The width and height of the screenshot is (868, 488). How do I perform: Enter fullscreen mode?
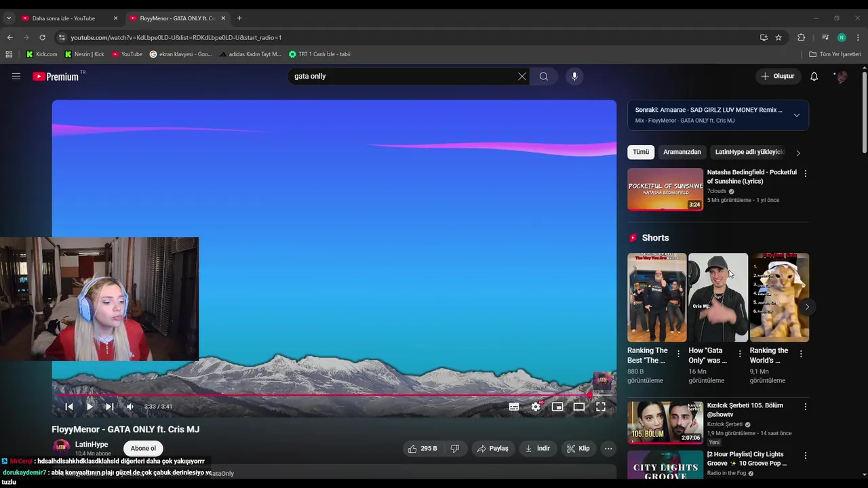(x=601, y=407)
